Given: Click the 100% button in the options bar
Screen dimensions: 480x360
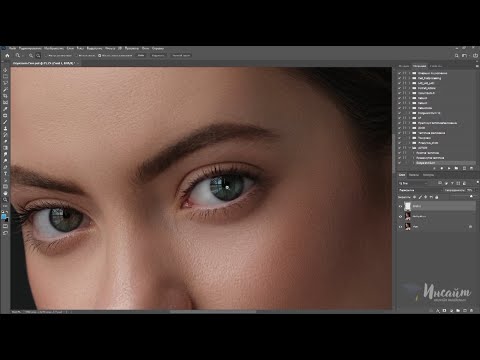Looking at the screenshot, I should pyautogui.click(x=141, y=55).
